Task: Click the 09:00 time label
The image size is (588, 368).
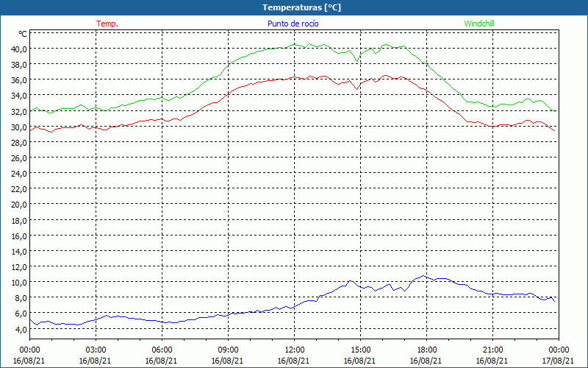Action: (228, 350)
